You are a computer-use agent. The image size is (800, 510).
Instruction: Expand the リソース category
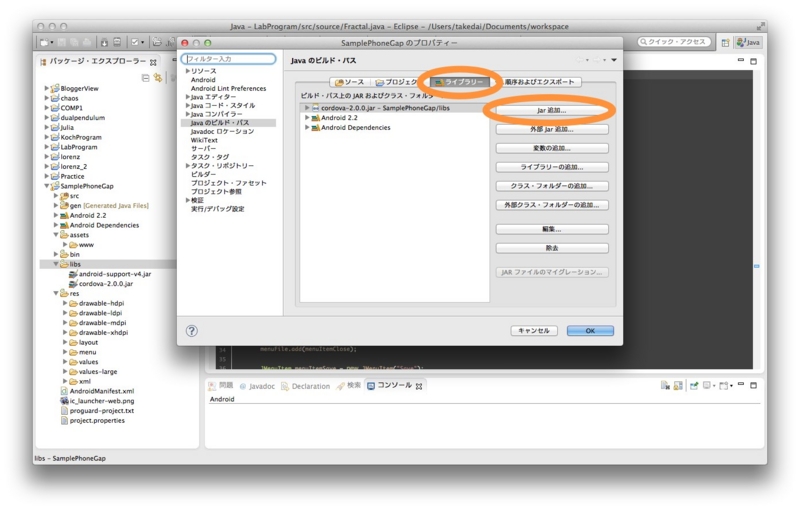[188, 71]
